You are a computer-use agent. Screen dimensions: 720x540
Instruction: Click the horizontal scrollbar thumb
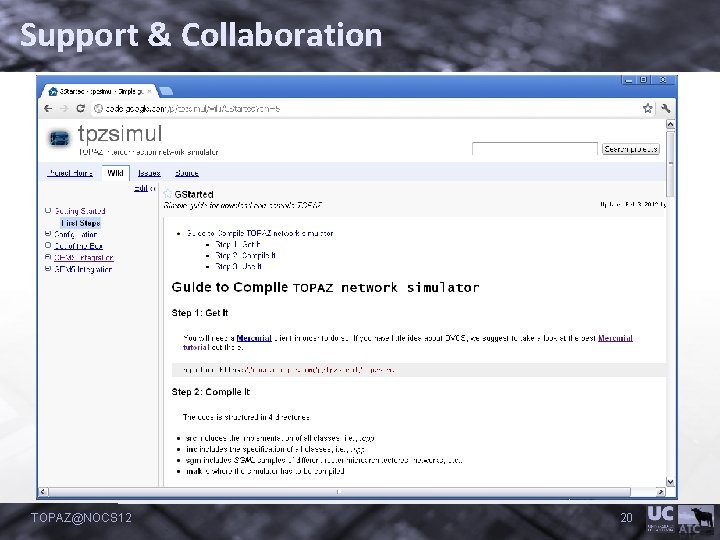click(x=339, y=492)
